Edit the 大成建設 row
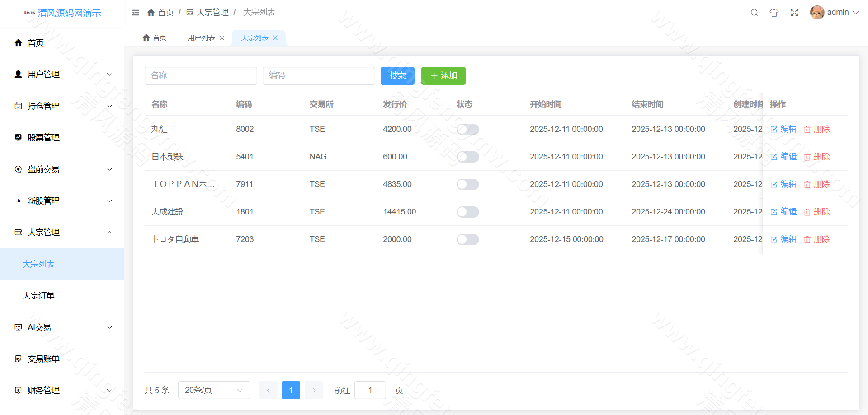This screenshot has width=868, height=415. [x=783, y=212]
